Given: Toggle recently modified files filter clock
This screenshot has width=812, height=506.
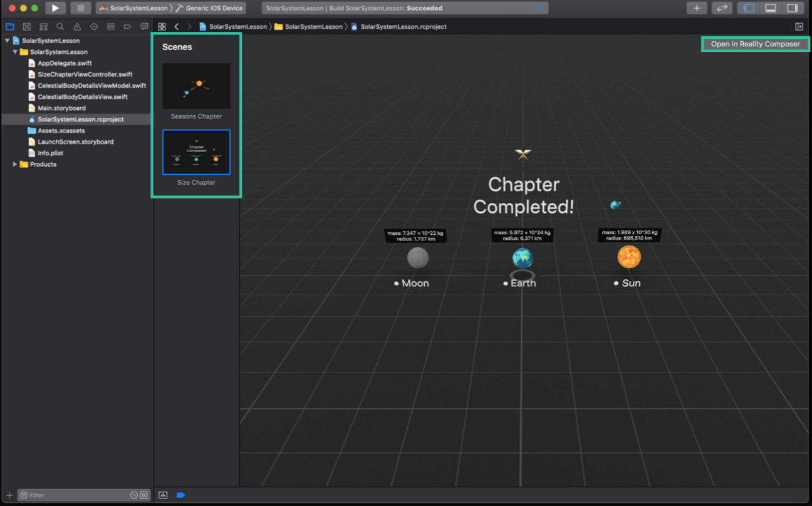Looking at the screenshot, I should point(133,495).
